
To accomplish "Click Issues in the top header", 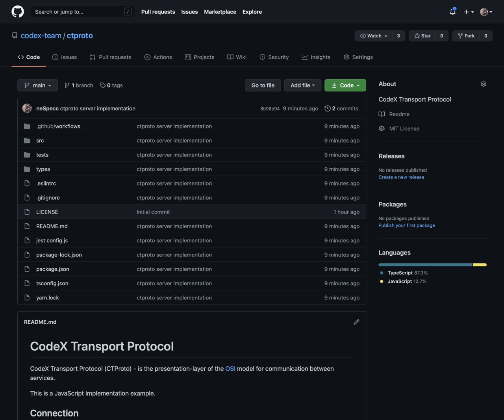I will (x=189, y=12).
